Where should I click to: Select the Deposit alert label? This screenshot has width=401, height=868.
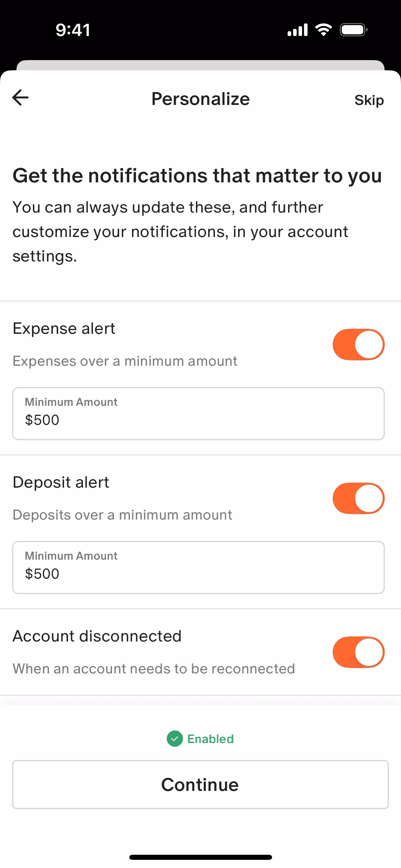(x=61, y=482)
